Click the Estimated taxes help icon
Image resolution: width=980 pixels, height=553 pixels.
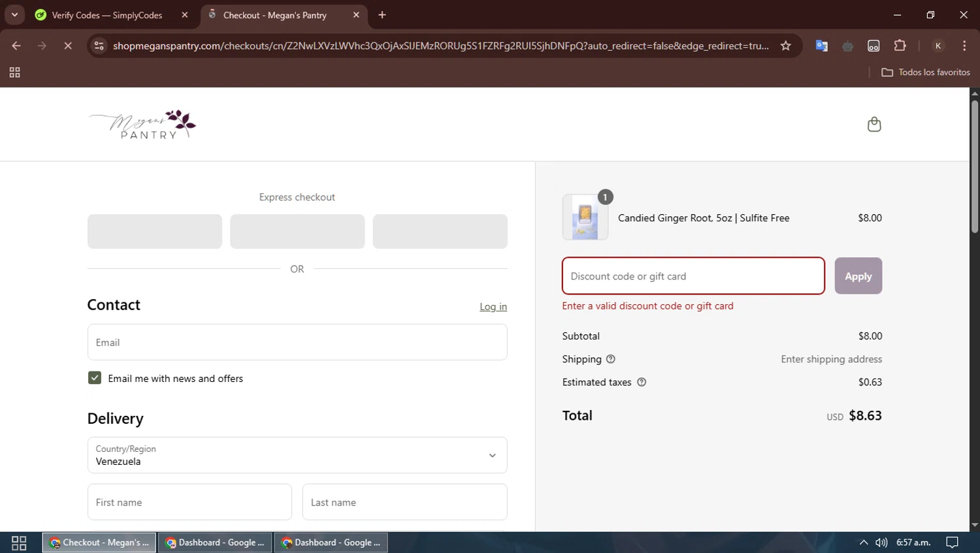[642, 382]
